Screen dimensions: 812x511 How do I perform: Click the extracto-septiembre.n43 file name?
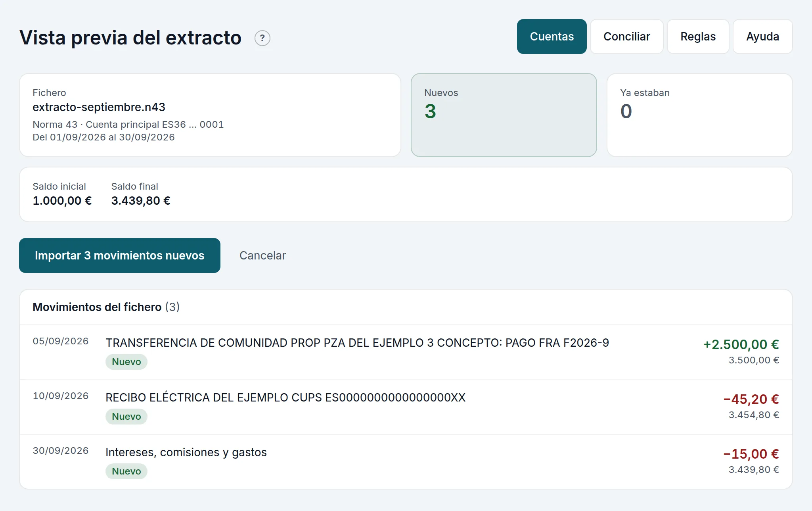(x=99, y=107)
